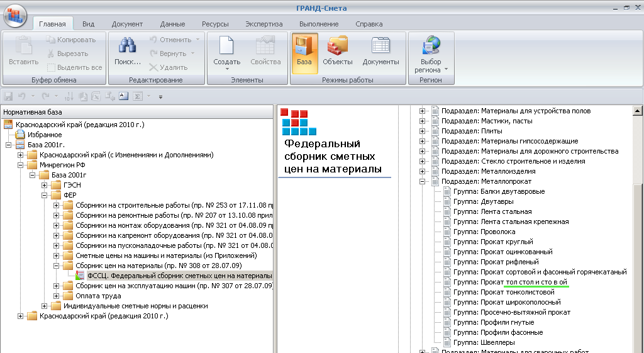The image size is (644, 353).
Task: Expand Сборники на строительные работы
Action: 56,205
